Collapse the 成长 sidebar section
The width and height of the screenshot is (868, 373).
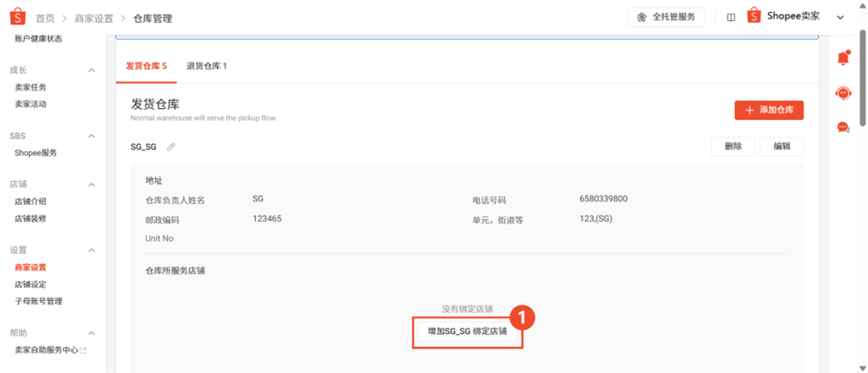(92, 70)
